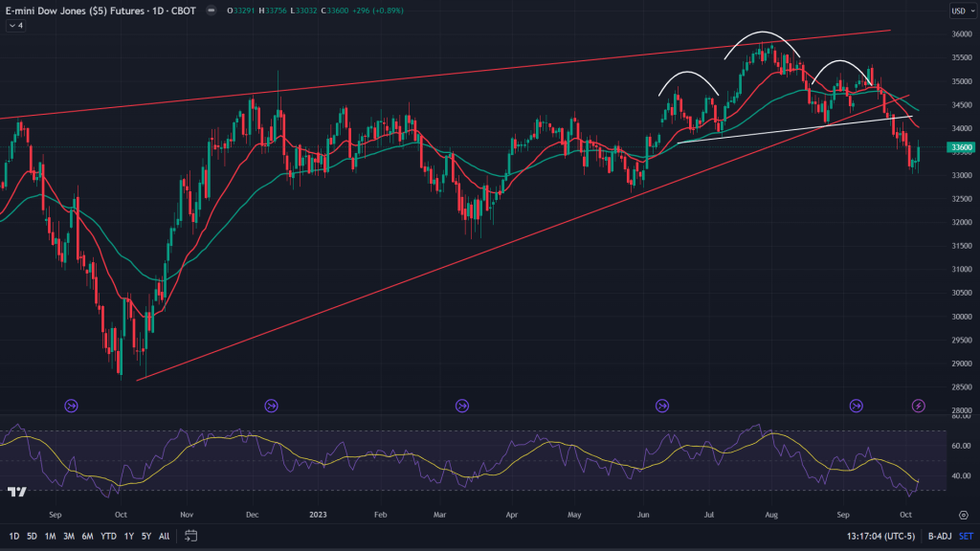
Task: Click the contract rollover marker near late June
Action: (662, 406)
